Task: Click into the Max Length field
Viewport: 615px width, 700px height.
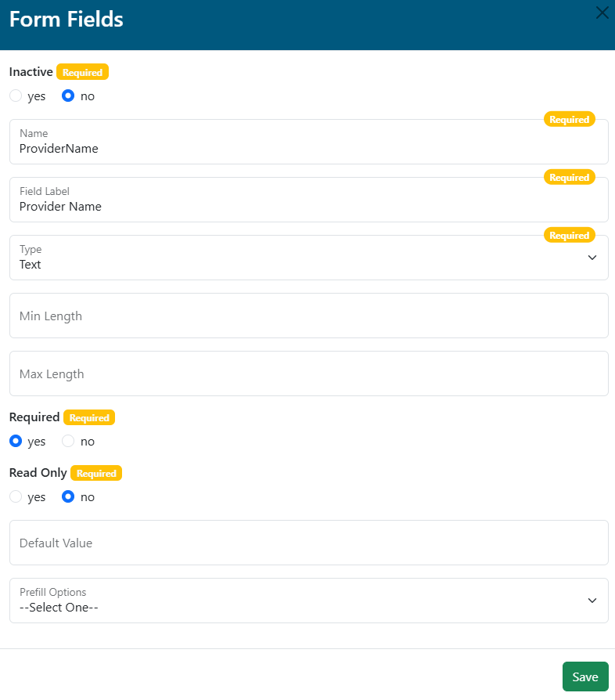Action: click(308, 373)
